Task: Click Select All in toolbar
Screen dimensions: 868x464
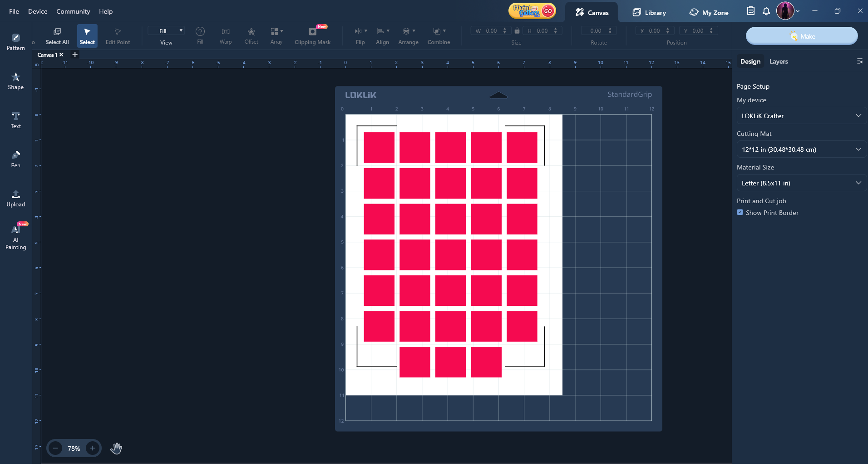Action: 57,36
